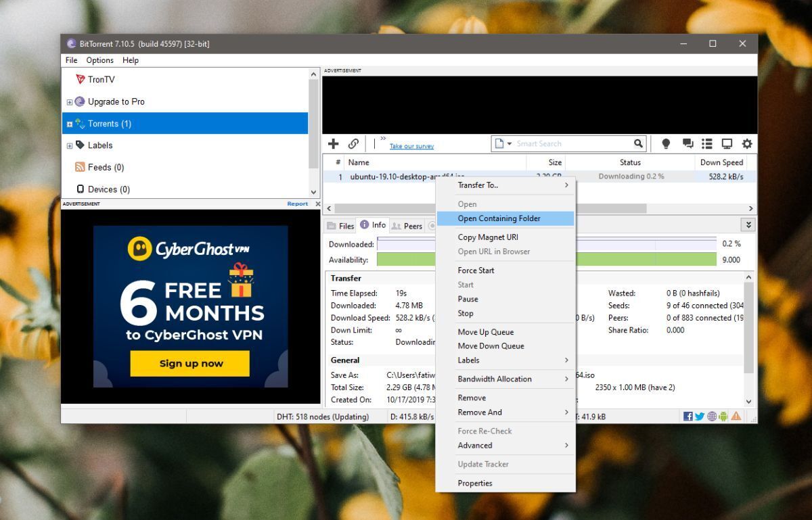Image resolution: width=812 pixels, height=520 pixels.
Task: Click the list view icon in the toolbar
Action: pyautogui.click(x=707, y=143)
